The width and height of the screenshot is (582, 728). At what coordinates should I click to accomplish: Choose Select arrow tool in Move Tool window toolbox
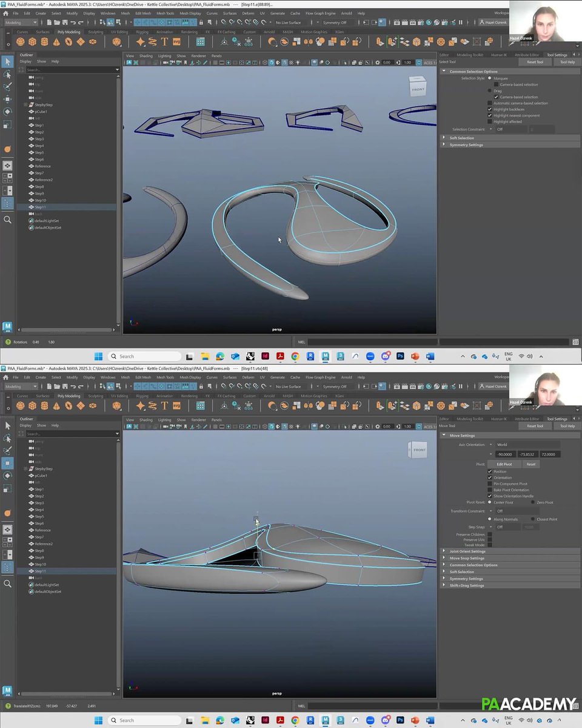click(7, 426)
